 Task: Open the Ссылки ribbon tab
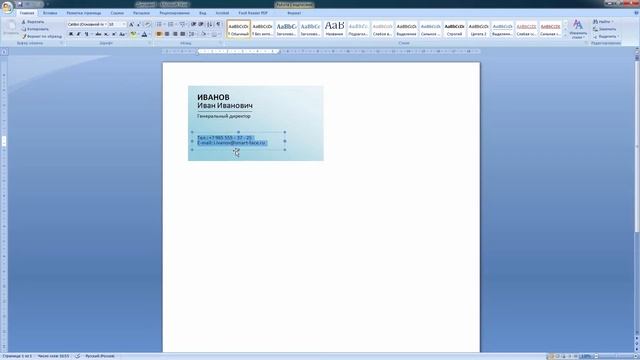pos(117,13)
